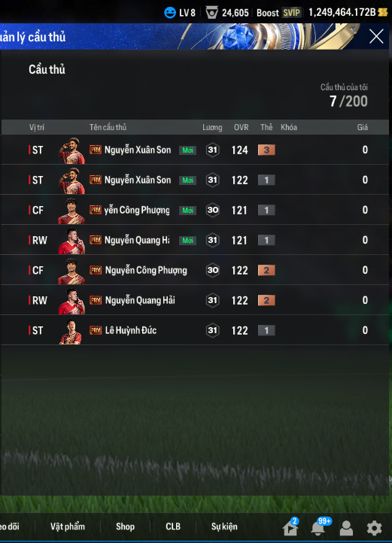The height and width of the screenshot is (543, 392).
Task: Click the home flag icon with badge 2
Action: click(290, 526)
